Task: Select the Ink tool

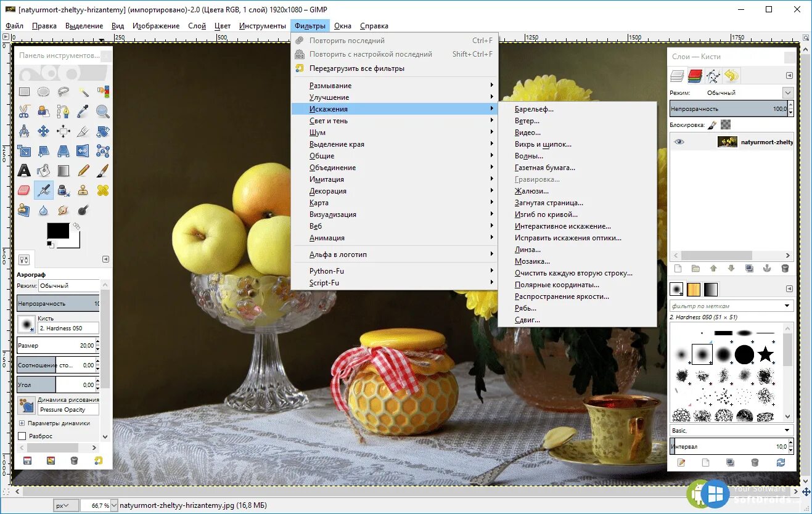Action: click(64, 190)
